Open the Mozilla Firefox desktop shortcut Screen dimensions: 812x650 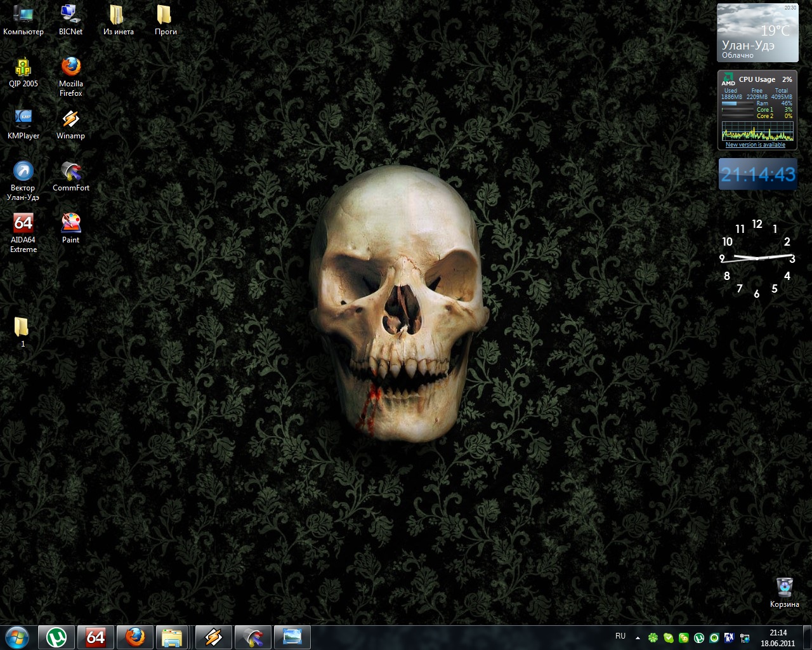[x=70, y=67]
